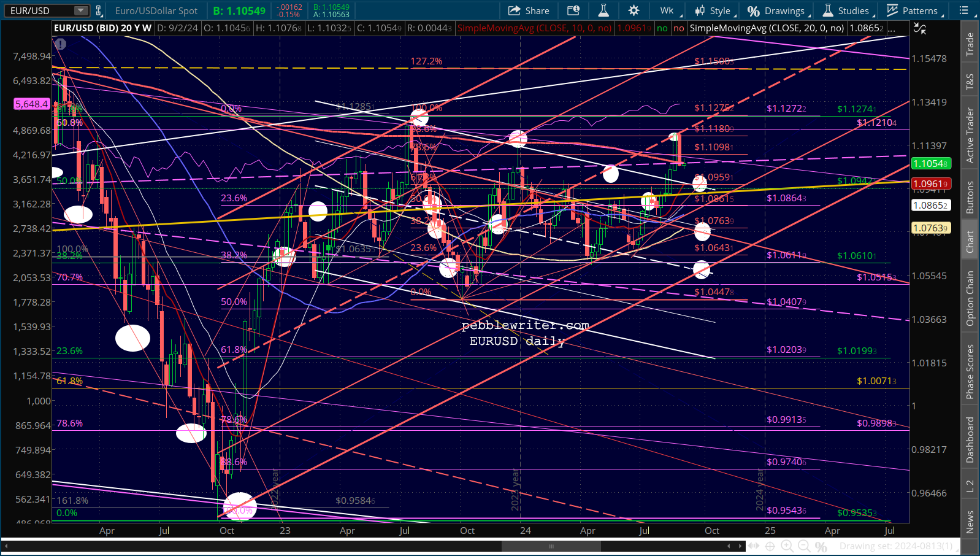Click the symbol link clip icon
Screen dimensions: 980x556
click(98, 10)
